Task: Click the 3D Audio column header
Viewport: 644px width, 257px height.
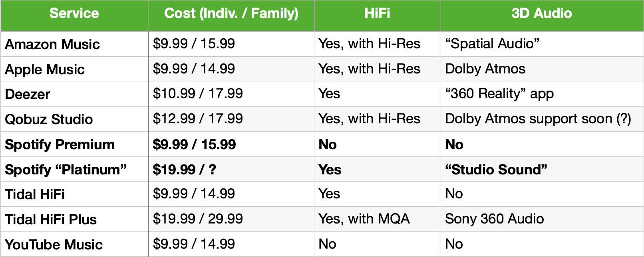Action: (x=542, y=16)
